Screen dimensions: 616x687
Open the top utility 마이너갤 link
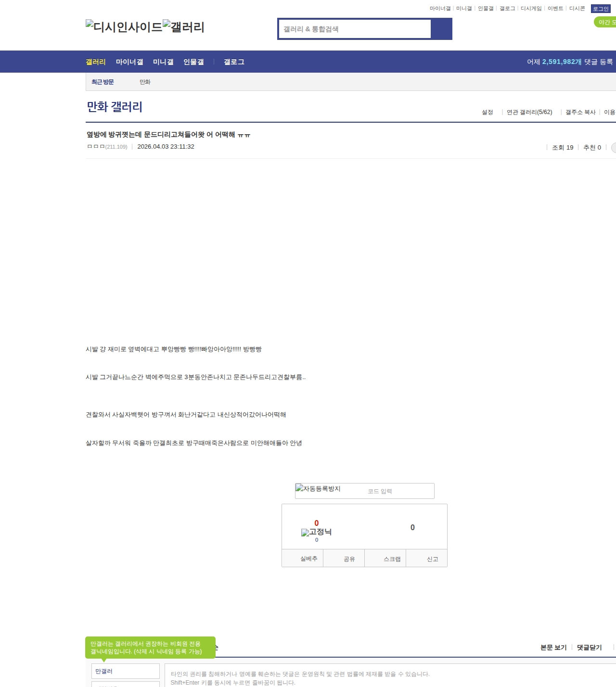(440, 9)
